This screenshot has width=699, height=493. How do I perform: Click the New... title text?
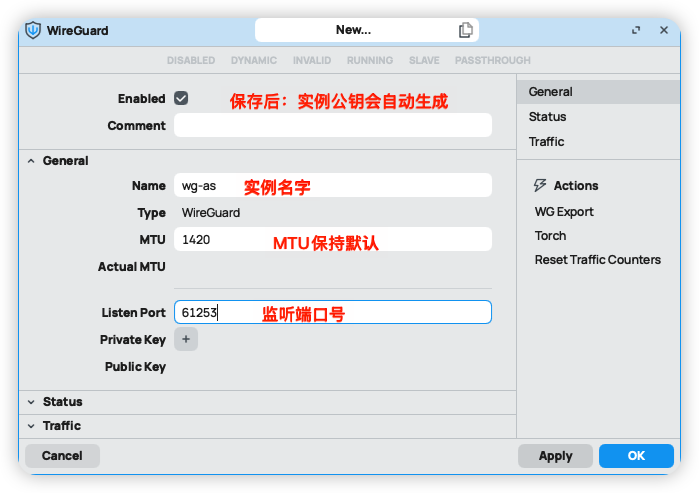[353, 30]
